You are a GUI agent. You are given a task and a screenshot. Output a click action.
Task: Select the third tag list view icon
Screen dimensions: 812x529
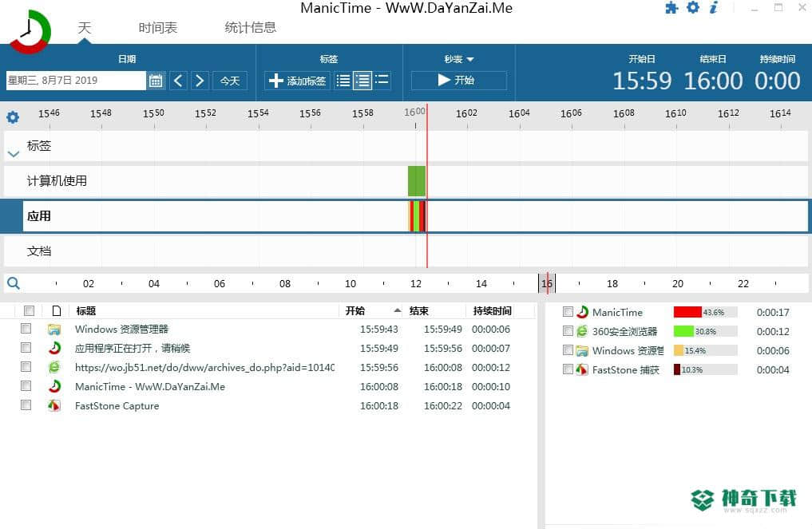point(382,80)
